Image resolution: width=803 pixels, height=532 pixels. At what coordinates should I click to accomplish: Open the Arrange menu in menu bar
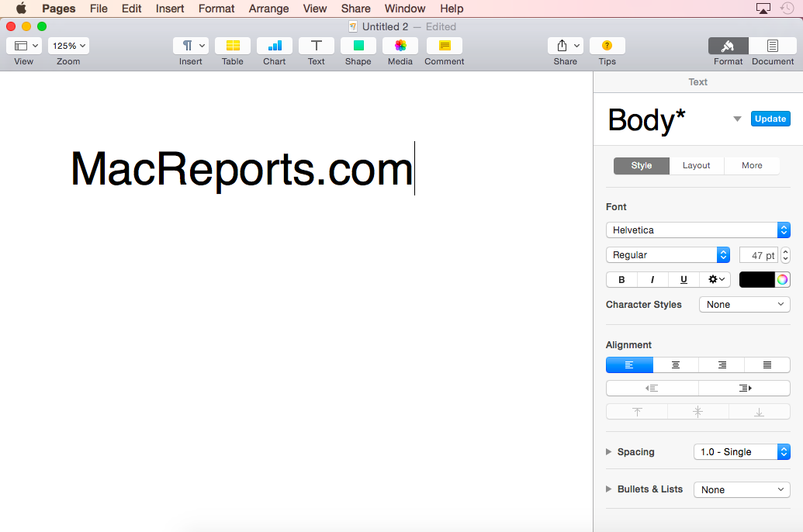pyautogui.click(x=268, y=9)
